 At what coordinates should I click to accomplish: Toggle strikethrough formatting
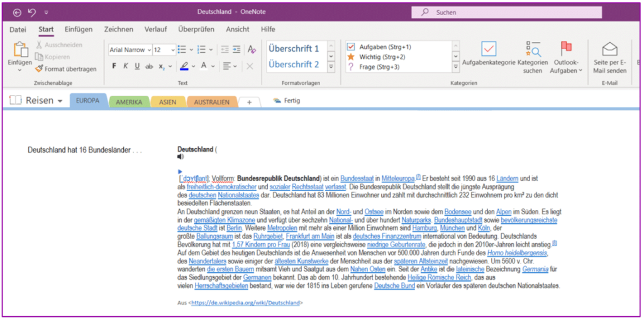(149, 66)
